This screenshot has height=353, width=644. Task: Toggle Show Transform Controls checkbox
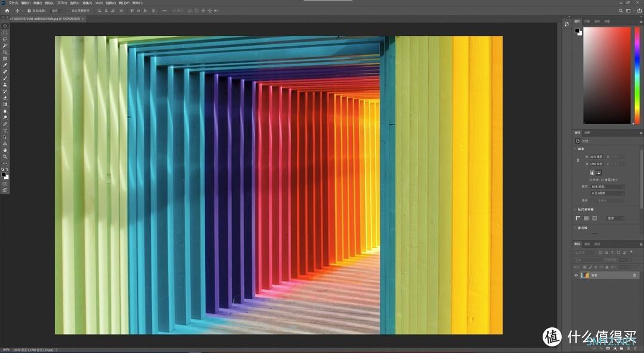tap(69, 11)
